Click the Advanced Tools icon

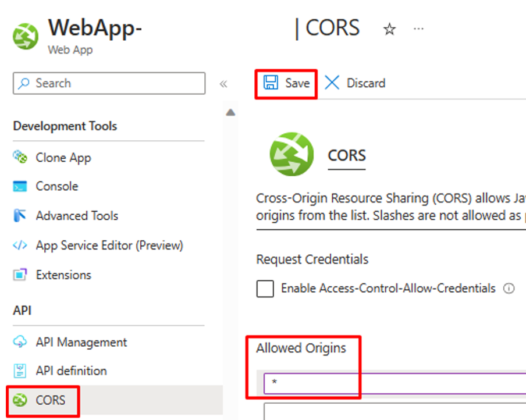click(x=20, y=215)
